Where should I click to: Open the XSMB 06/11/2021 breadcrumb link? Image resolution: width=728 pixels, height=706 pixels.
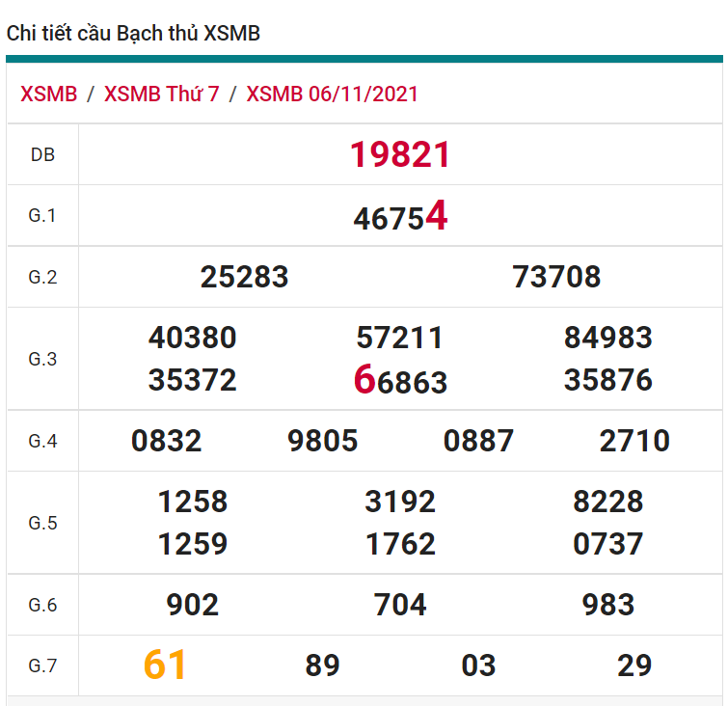pos(332,94)
